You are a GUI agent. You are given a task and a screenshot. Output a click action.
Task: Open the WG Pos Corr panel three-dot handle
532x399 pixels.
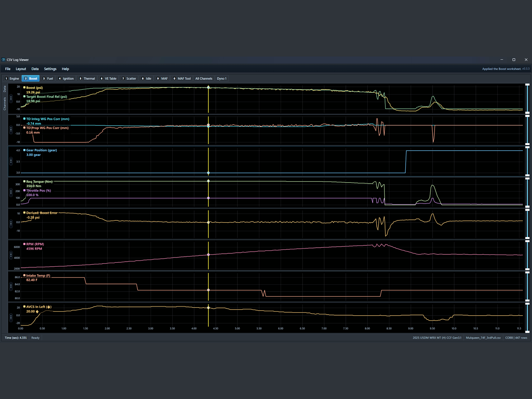(11, 130)
